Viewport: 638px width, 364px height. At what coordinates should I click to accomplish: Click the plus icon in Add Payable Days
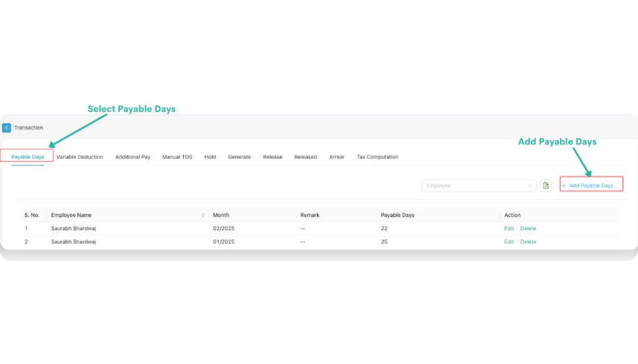[564, 185]
